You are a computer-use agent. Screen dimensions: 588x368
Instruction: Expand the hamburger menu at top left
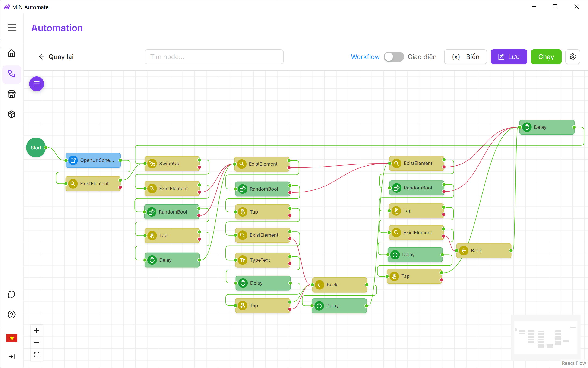(x=11, y=27)
